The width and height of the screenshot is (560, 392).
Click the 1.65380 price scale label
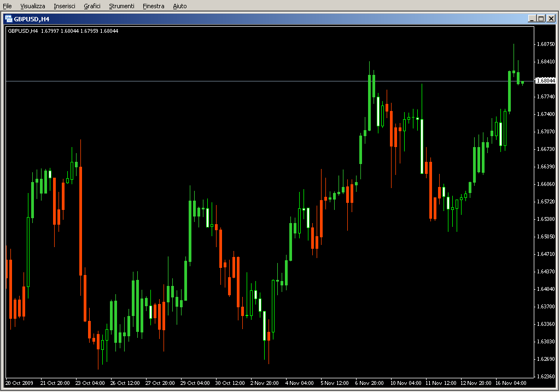coord(546,219)
